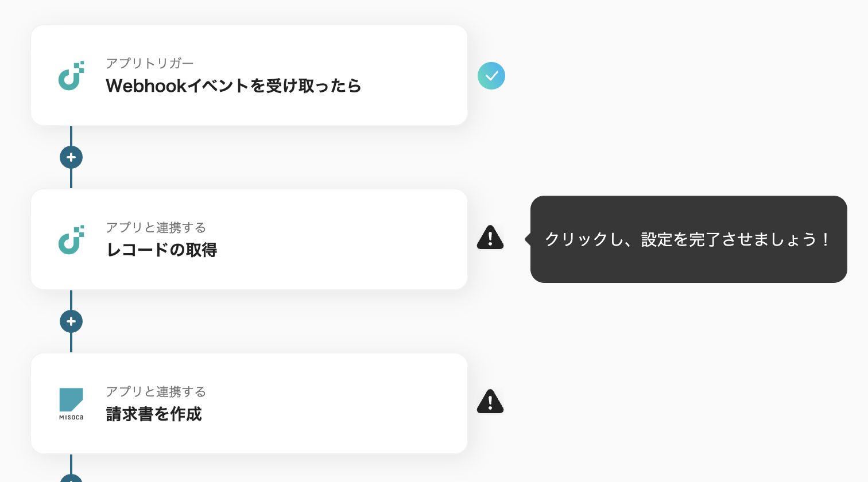Click the warning icon beside 請求書を作成

tap(490, 402)
